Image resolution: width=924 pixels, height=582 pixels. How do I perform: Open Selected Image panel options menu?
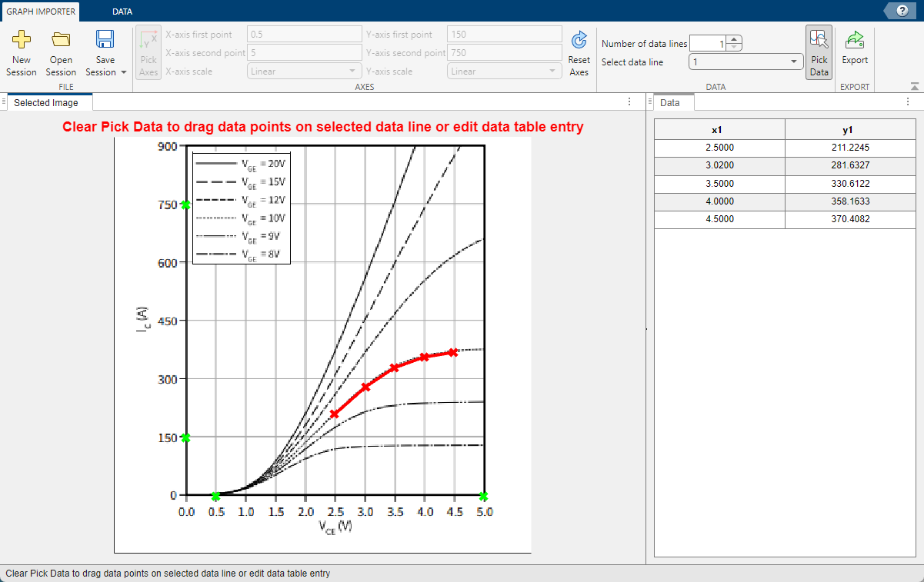[629, 102]
